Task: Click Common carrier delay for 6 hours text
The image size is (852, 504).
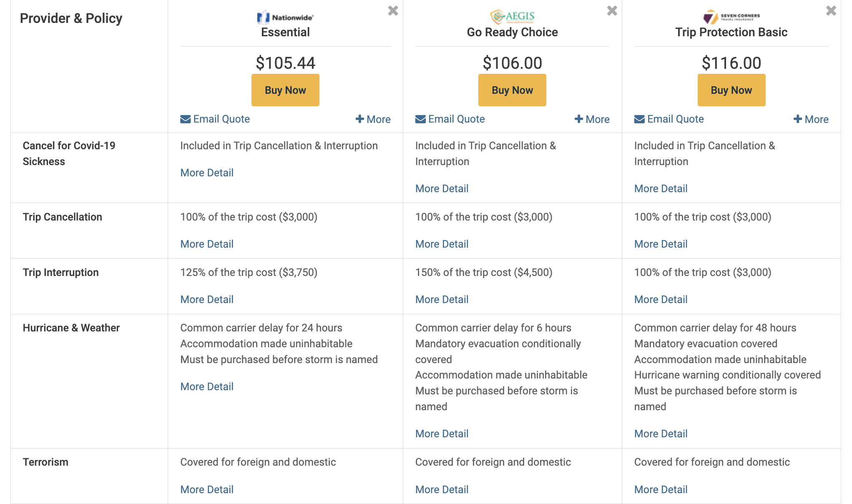Action: [x=493, y=328]
